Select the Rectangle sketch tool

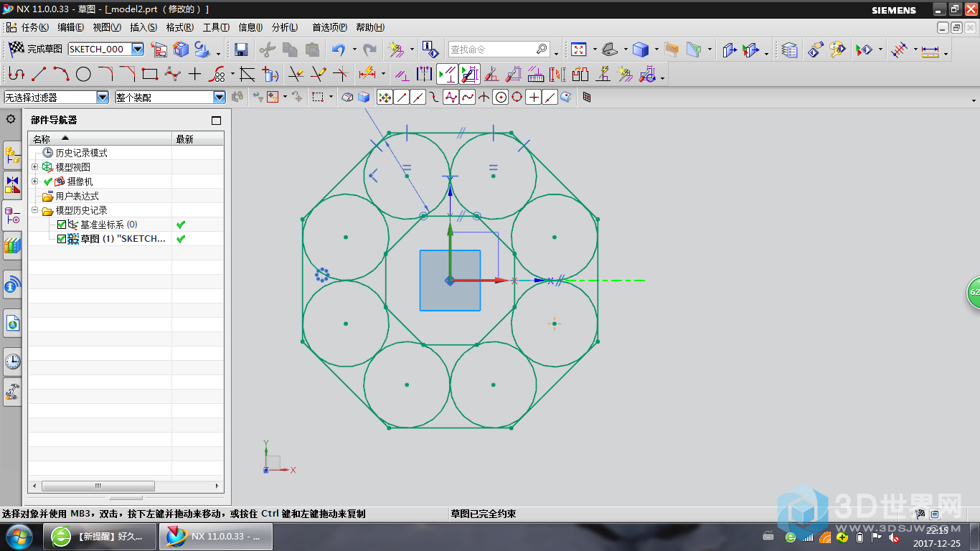(150, 74)
